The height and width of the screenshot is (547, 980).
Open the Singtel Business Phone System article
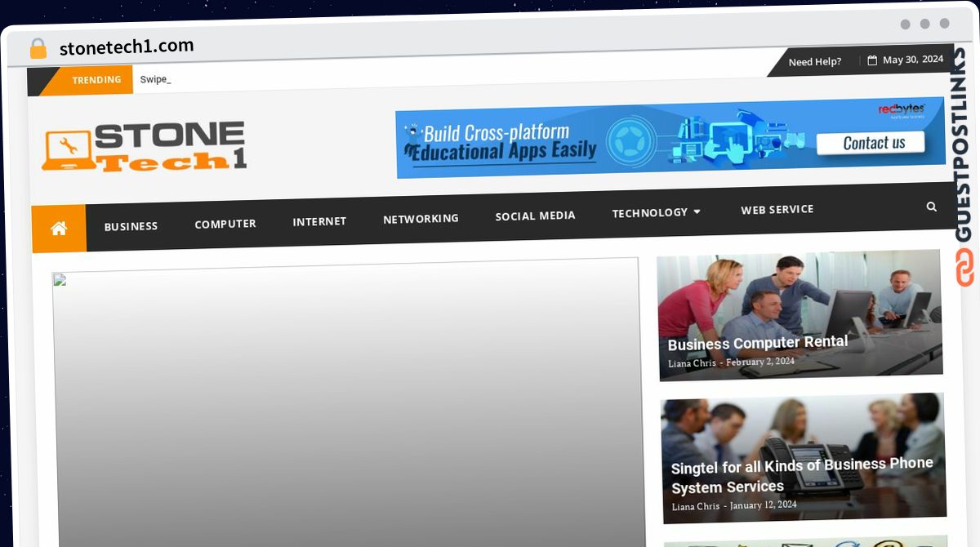[802, 475]
